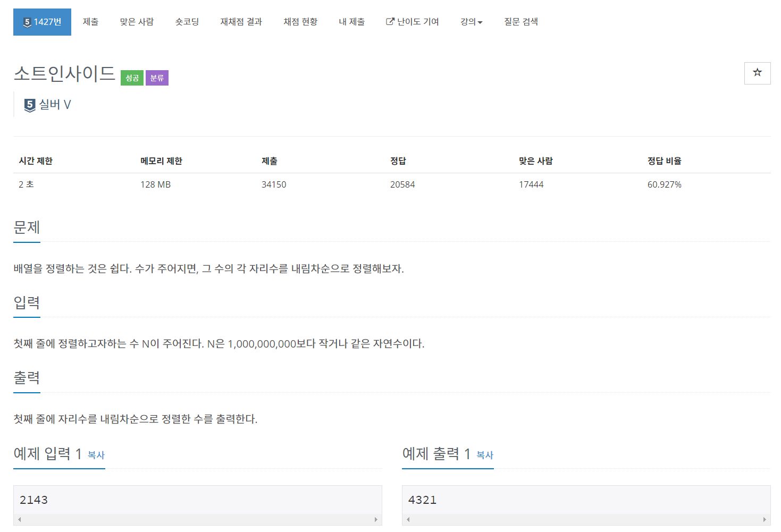
Task: Copy sample input via 예제 입력 복사
Action: coord(96,455)
